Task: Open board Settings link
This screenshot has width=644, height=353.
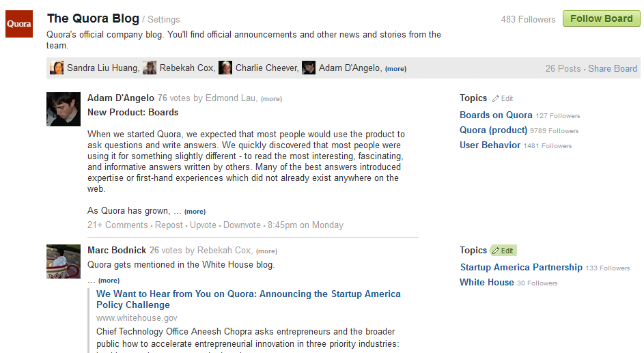Action: point(163,19)
